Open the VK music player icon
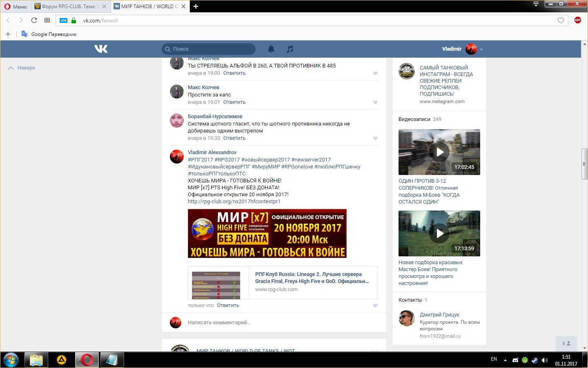Screen dimensions: 588x368 (290, 49)
